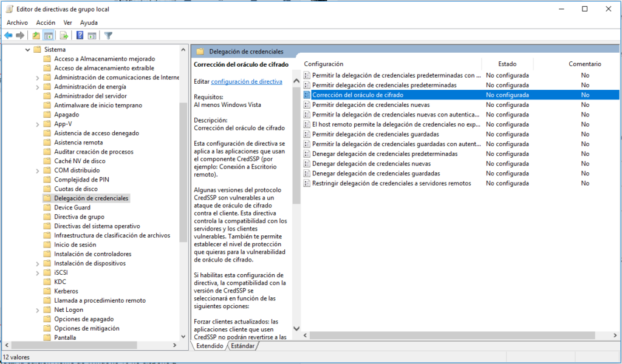
Task: Expand the iSCSI tree node
Action: (x=38, y=273)
